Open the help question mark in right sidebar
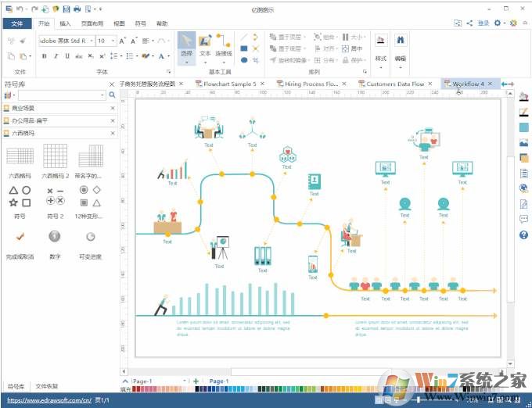Image resolution: width=532 pixels, height=408 pixels. [x=523, y=234]
